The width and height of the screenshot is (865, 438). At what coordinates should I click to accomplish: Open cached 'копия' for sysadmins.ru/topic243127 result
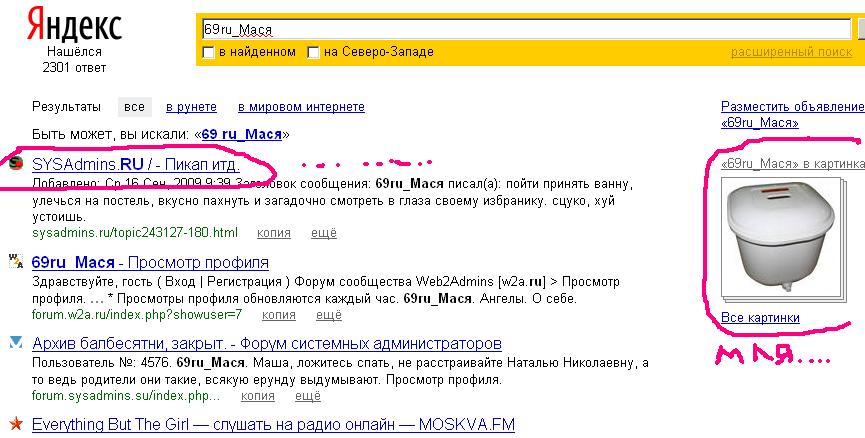274,233
